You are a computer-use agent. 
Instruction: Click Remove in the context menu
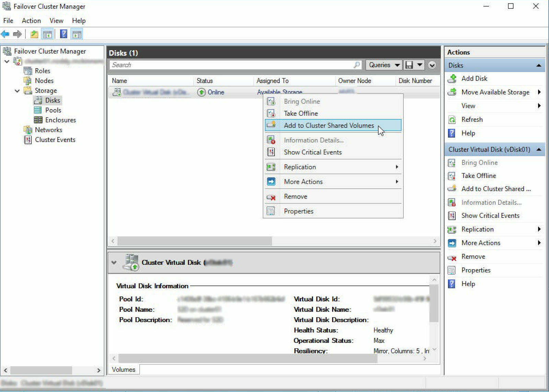[x=295, y=197]
